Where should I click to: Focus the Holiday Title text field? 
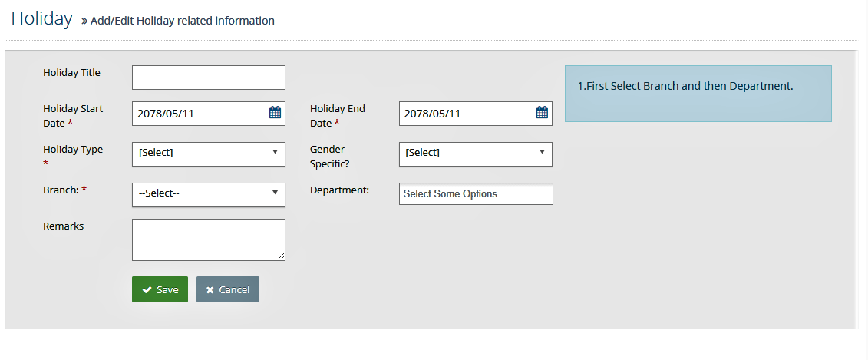click(209, 78)
